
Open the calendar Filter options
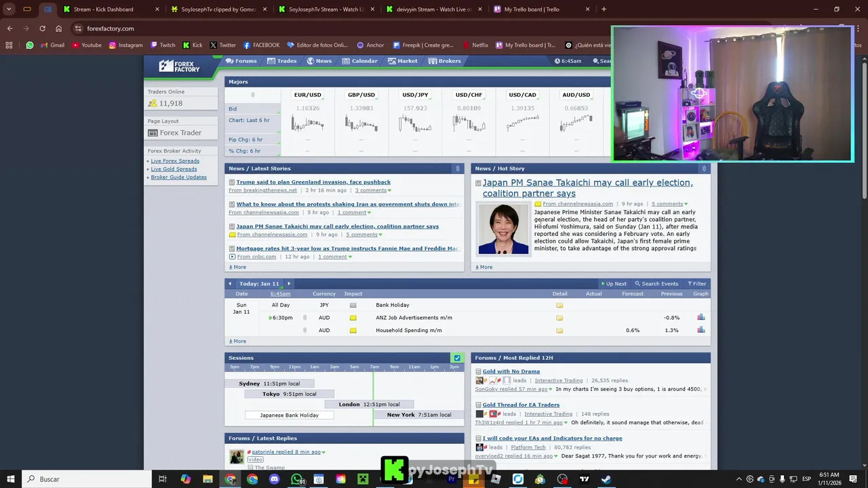pyautogui.click(x=697, y=284)
